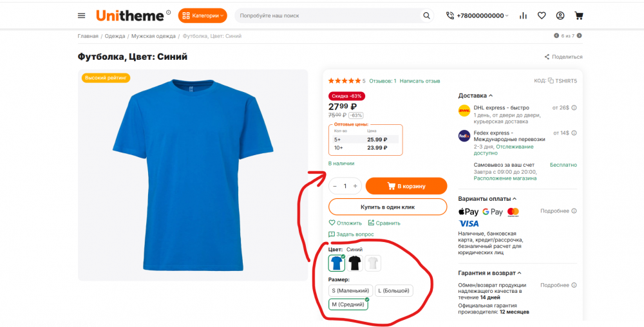The width and height of the screenshot is (644, 327).
Task: Select size S (Маленький)
Action: click(x=350, y=290)
